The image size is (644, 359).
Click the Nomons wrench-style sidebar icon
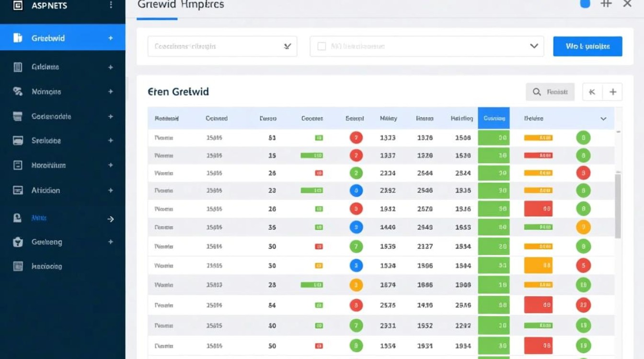(x=20, y=91)
